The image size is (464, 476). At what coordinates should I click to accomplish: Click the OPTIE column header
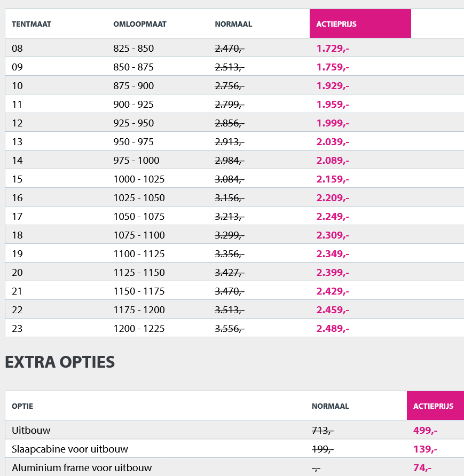(x=22, y=406)
